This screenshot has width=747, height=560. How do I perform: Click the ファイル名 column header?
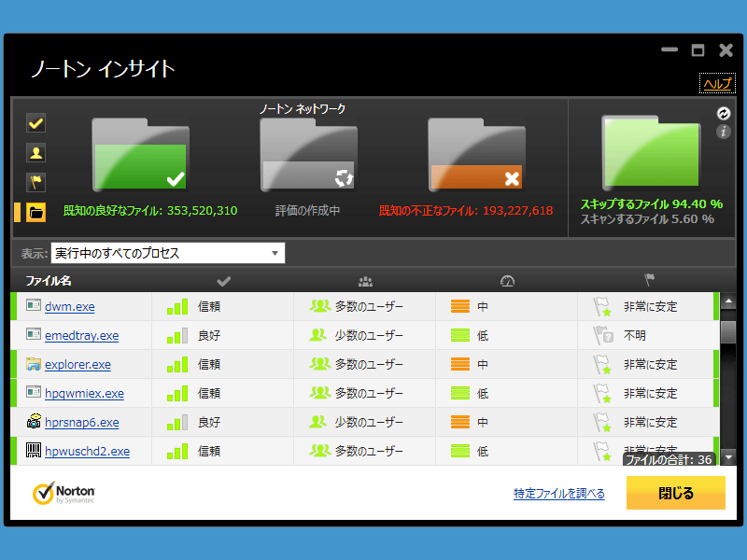[49, 281]
